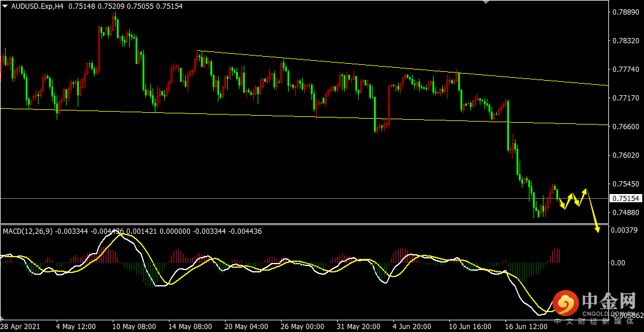Screen dimensions: 644x332
Task: Click the boxed current price tag 0.75154
Action: pyautogui.click(x=626, y=199)
